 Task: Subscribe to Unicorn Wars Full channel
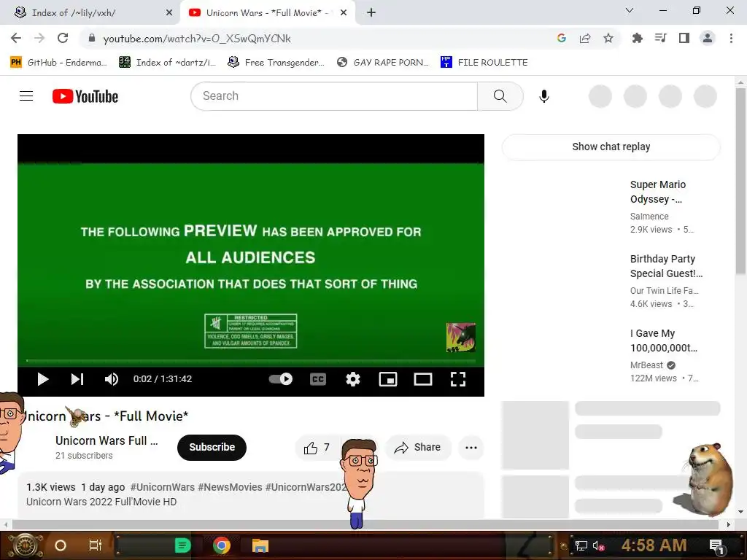click(x=212, y=447)
